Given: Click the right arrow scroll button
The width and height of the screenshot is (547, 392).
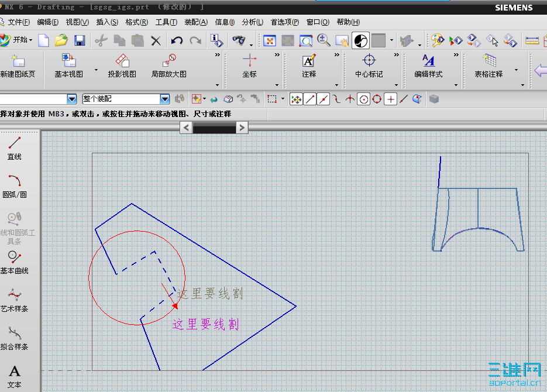Looking at the screenshot, I should 242,128.
